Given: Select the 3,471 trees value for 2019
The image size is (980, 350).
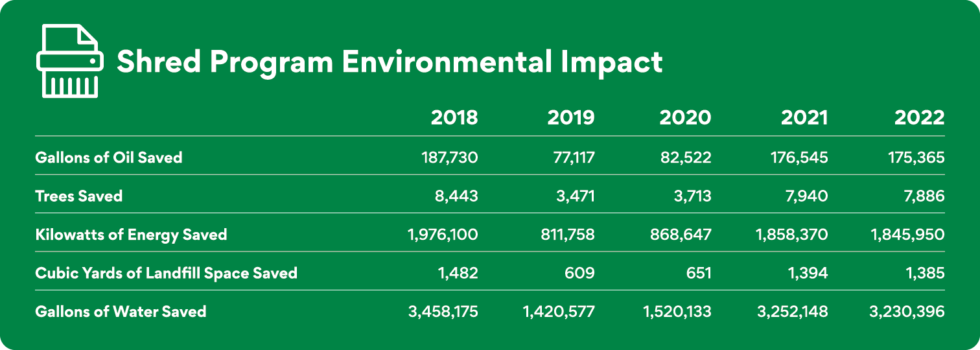Looking at the screenshot, I should click(x=573, y=196).
